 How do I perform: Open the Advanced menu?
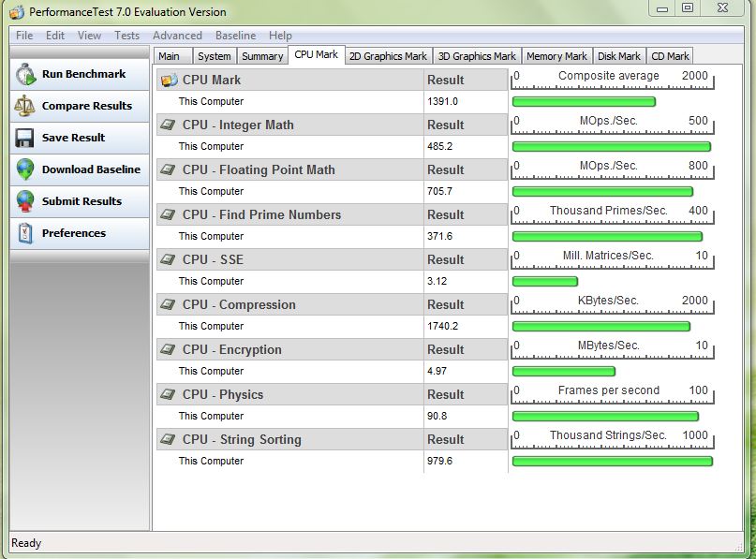177,36
